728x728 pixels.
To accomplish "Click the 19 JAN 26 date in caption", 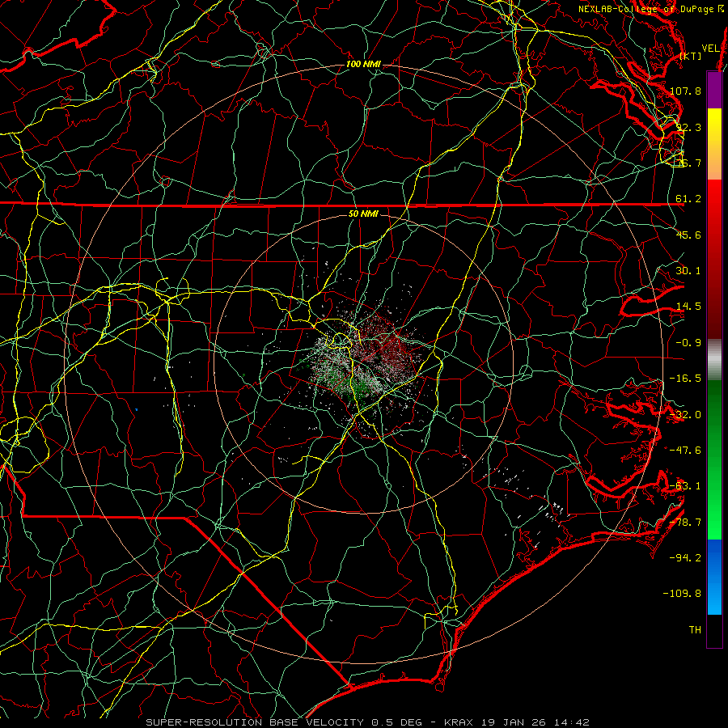I will tap(516, 722).
